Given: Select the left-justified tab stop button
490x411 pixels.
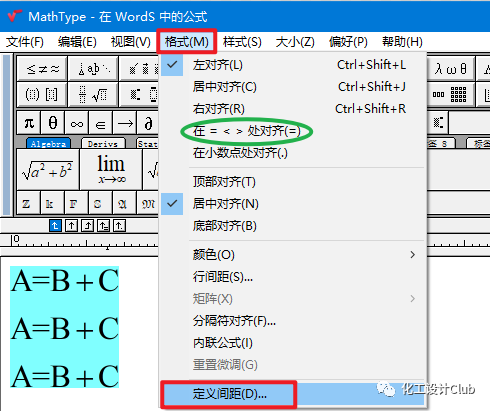Looking at the screenshot, I should tap(55, 226).
